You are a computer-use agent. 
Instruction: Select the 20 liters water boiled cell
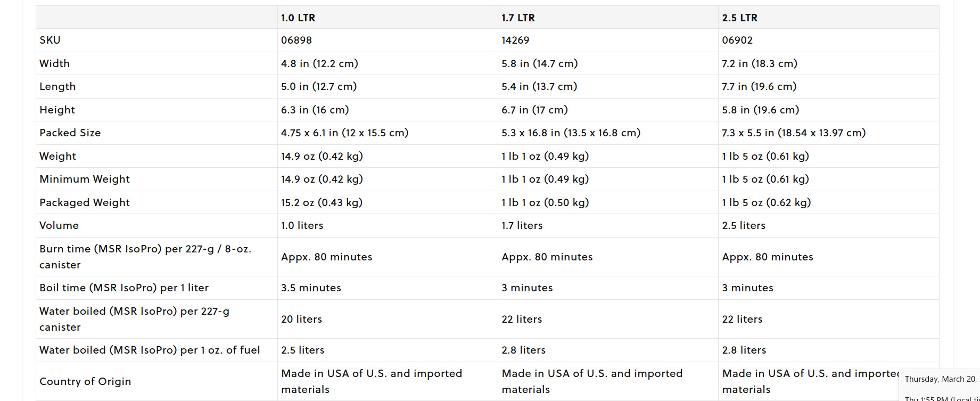tap(301, 319)
